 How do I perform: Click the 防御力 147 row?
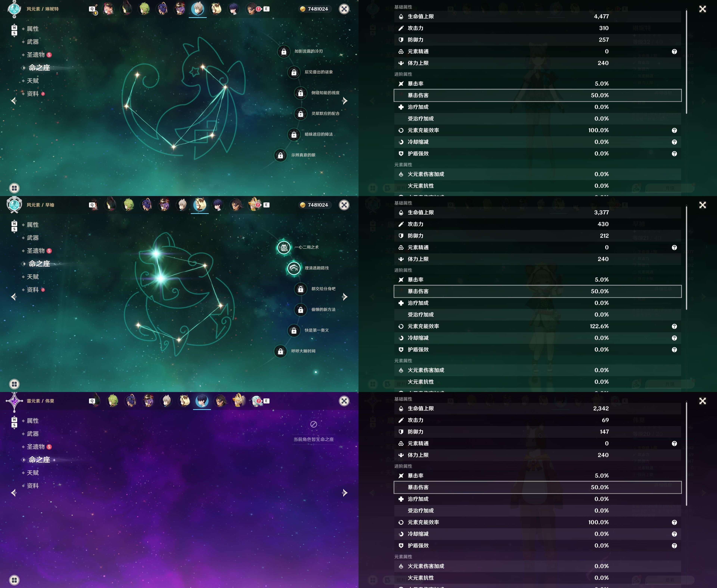pos(537,432)
